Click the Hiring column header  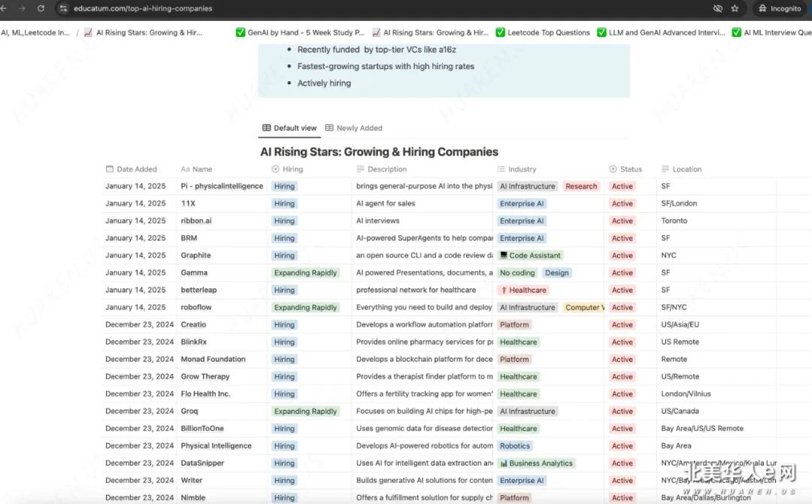click(x=287, y=169)
